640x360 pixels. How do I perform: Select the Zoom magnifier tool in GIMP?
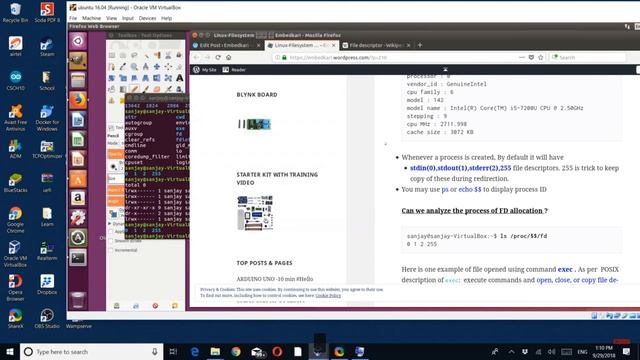[x=134, y=67]
